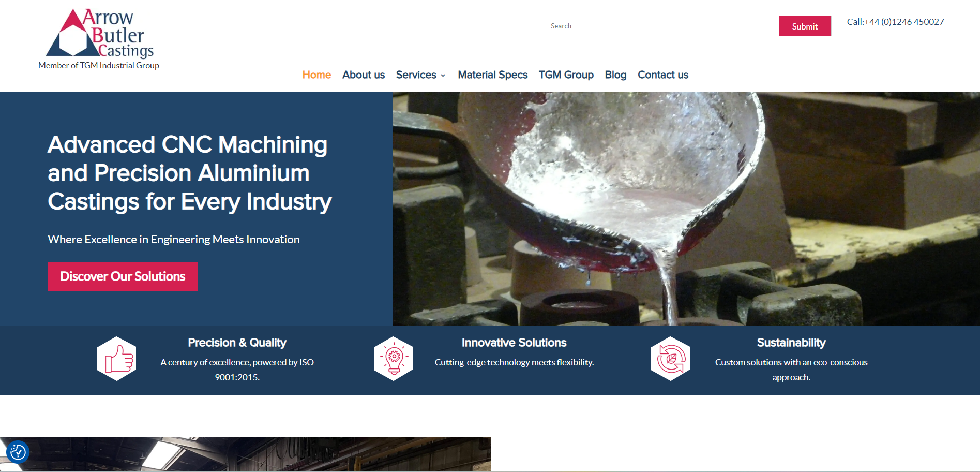The image size is (980, 472).
Task: Open the Blog page
Action: pyautogui.click(x=615, y=75)
